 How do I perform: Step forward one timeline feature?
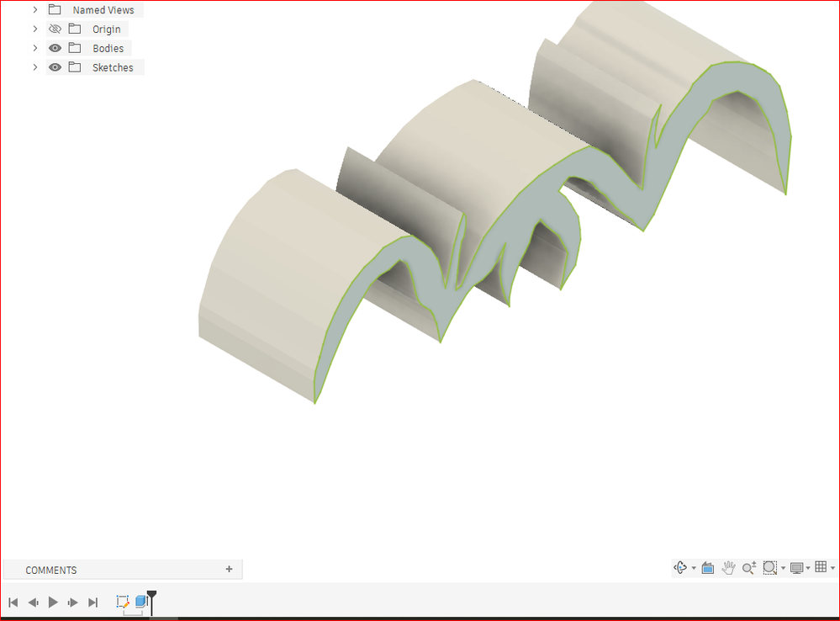coord(73,602)
